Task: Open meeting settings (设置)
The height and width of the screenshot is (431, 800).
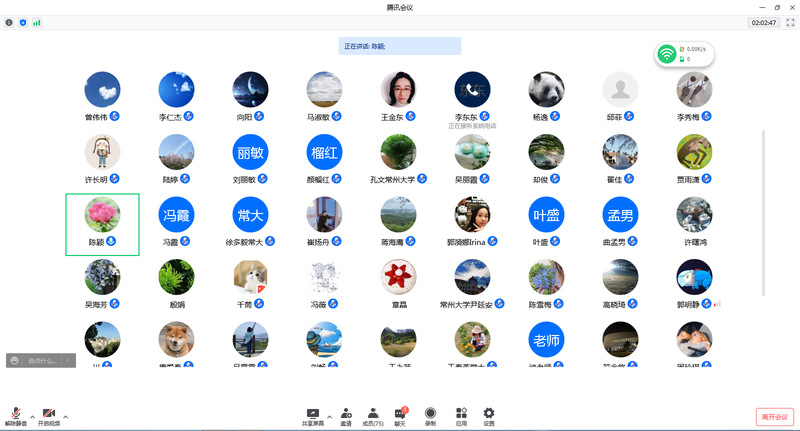Action: 489,415
